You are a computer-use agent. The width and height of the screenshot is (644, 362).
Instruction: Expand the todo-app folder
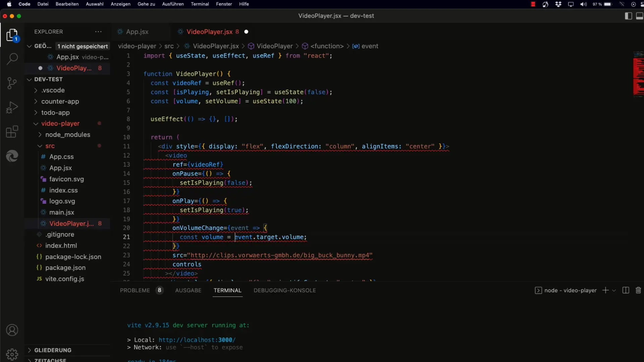coord(55,113)
